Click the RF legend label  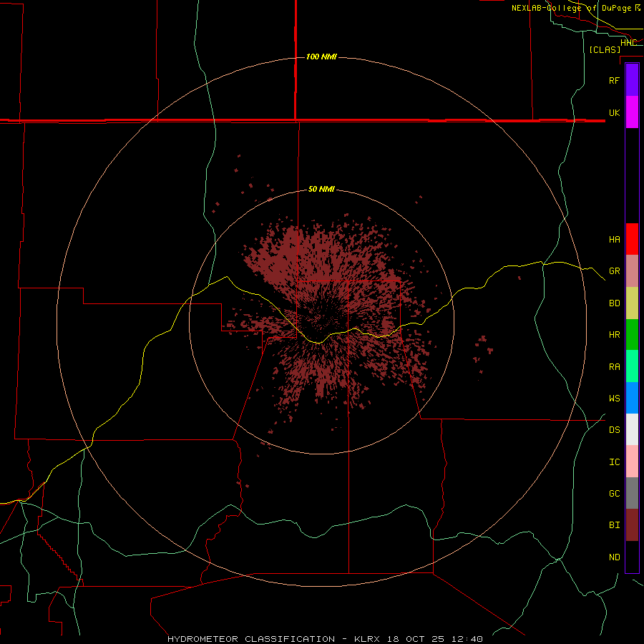pyautogui.click(x=614, y=80)
